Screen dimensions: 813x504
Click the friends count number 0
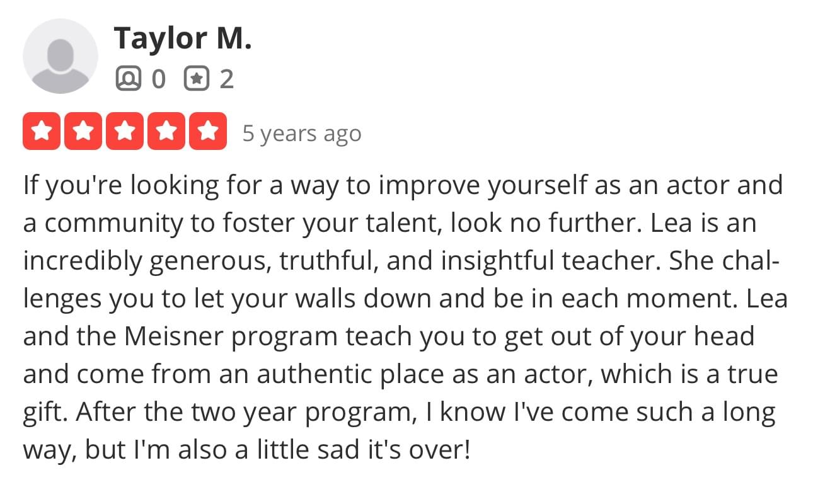coord(159,79)
